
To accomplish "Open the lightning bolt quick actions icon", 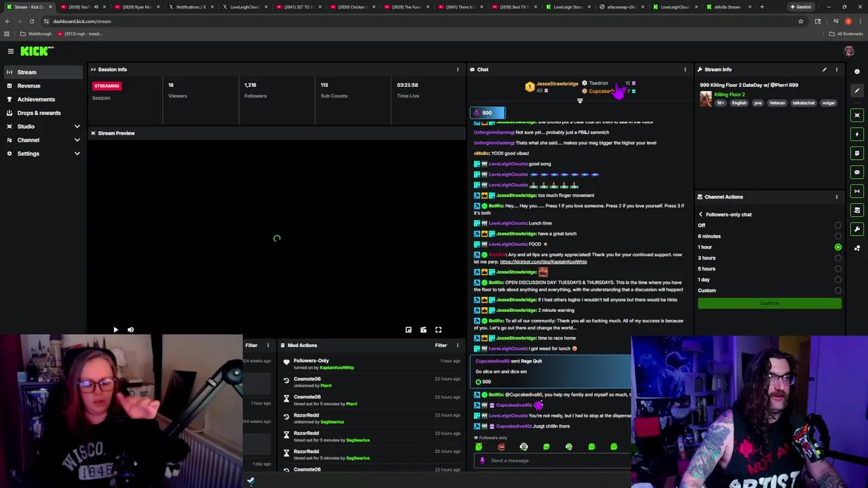I will [x=857, y=134].
